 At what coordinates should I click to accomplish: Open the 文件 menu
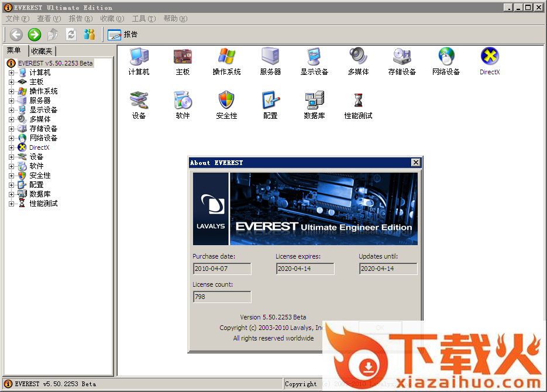pyautogui.click(x=17, y=19)
